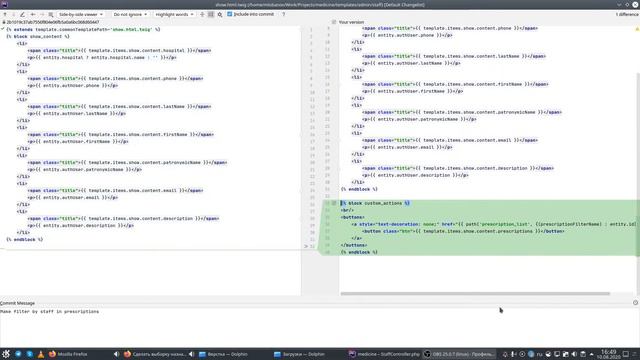The width and height of the screenshot is (640, 360).
Task: Expand hidden system tray icons arrow
Action: point(591,354)
